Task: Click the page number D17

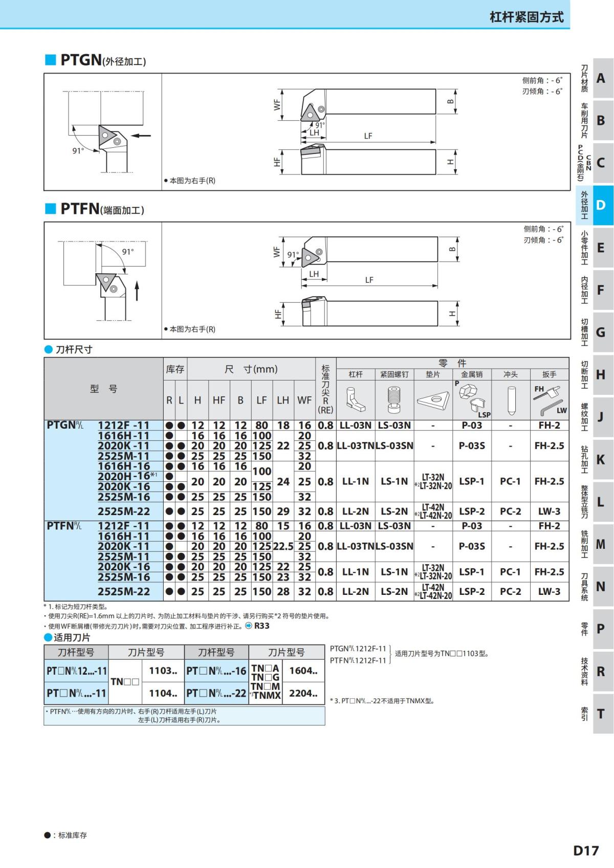Action: [x=585, y=850]
